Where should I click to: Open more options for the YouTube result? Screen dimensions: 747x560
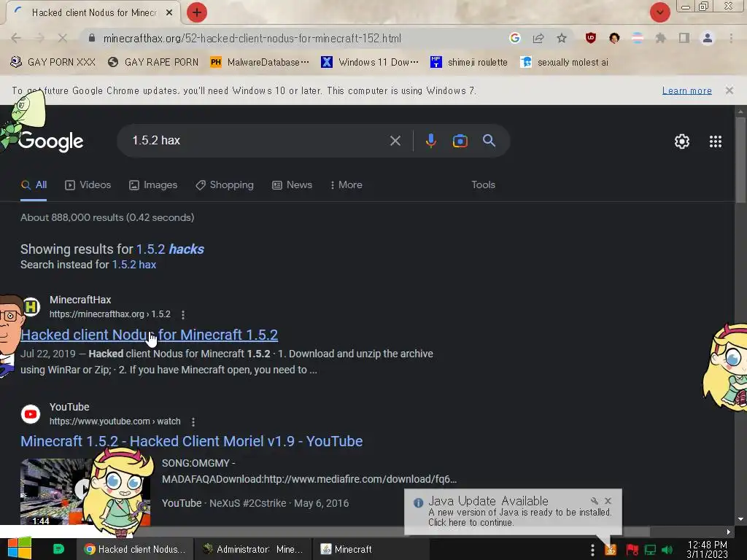click(193, 421)
